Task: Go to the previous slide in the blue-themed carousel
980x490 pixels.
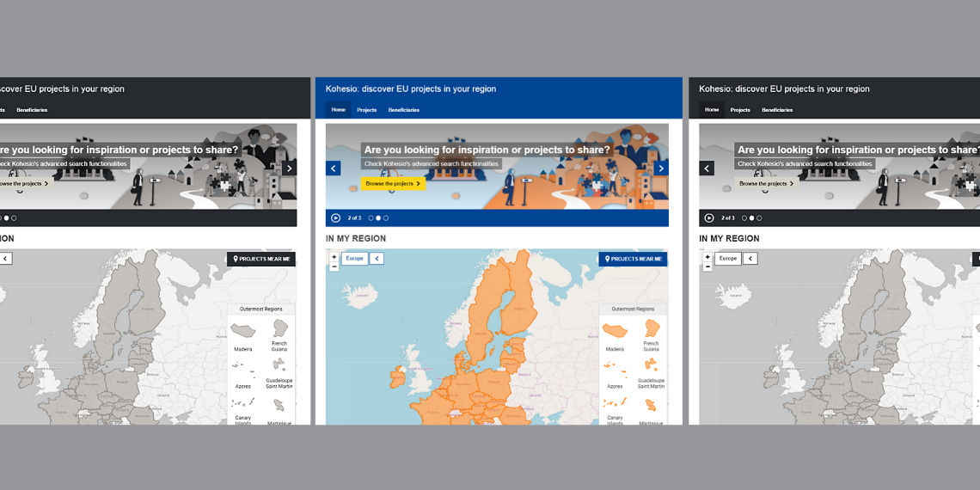Action: click(x=334, y=168)
